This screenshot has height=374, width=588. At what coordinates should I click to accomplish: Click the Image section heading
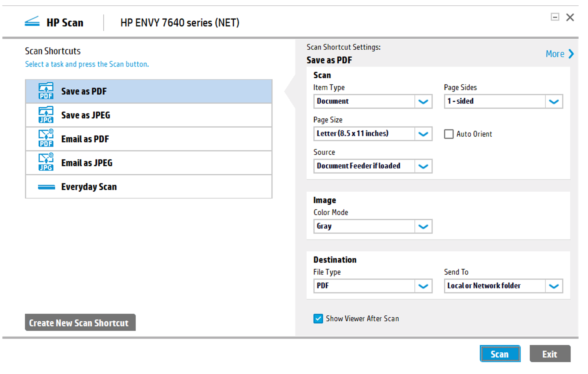coord(325,200)
